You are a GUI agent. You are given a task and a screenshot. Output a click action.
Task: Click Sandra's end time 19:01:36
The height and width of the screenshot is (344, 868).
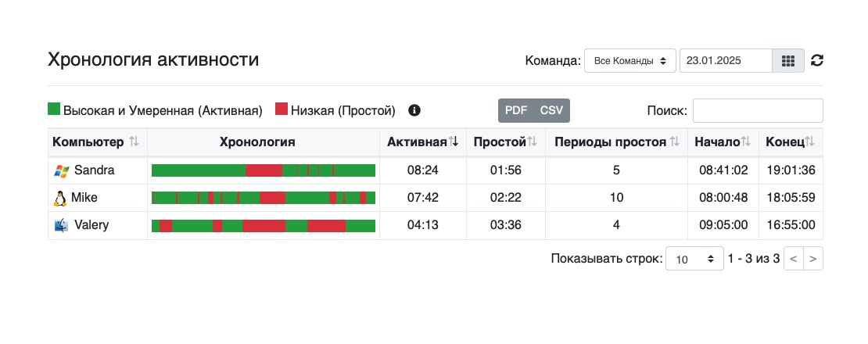tap(791, 170)
